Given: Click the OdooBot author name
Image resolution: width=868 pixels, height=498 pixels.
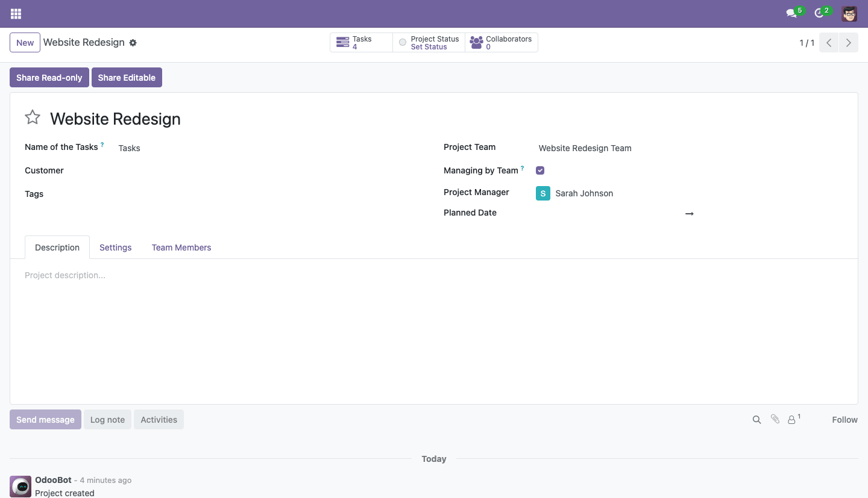Looking at the screenshot, I should pos(53,480).
